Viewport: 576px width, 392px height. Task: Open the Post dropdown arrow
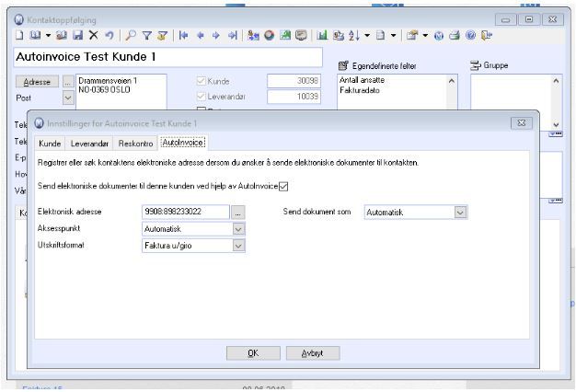pos(68,98)
